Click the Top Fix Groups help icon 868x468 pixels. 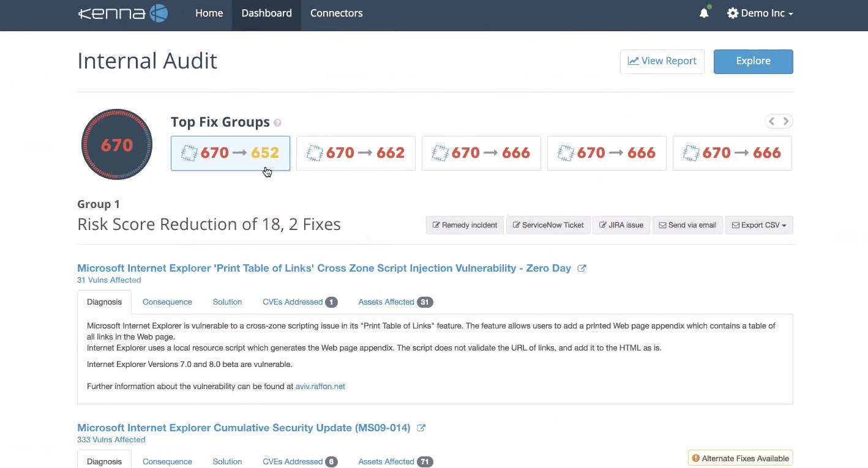[277, 123]
